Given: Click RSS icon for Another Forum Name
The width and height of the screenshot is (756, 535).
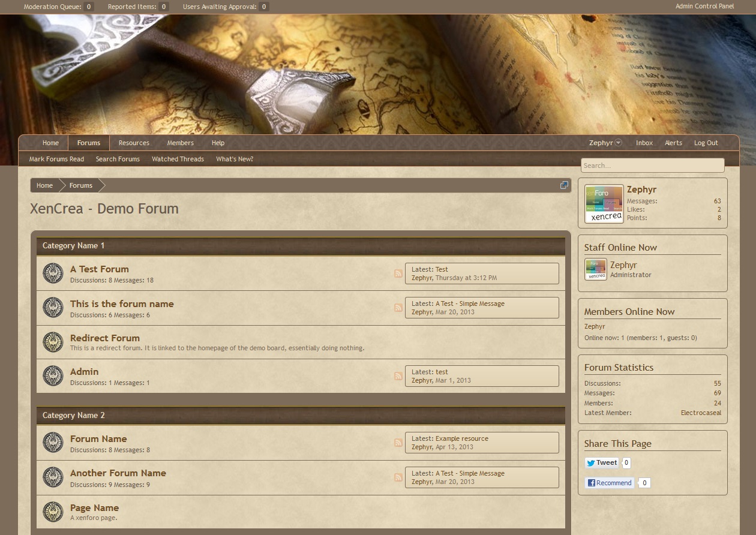Looking at the screenshot, I should pyautogui.click(x=398, y=477).
